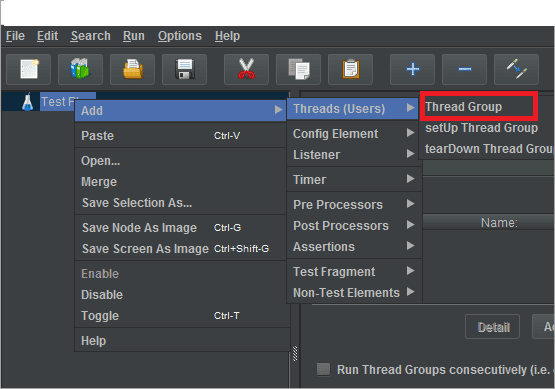Open the Options menu
This screenshot has width=555, height=389.
click(180, 36)
